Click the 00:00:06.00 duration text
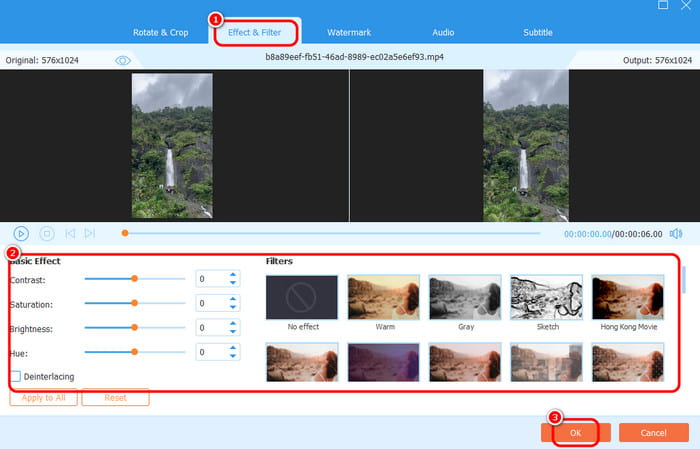700x449 pixels. [x=638, y=234]
